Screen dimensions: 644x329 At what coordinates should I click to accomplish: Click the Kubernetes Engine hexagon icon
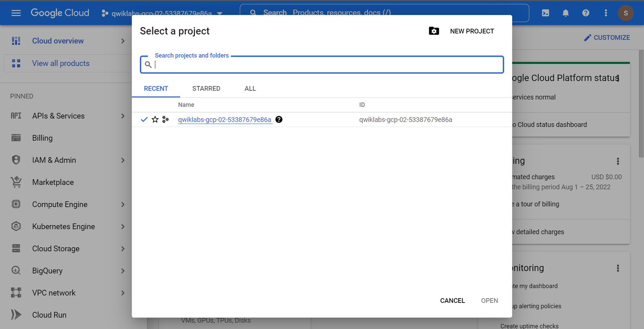pos(16,226)
